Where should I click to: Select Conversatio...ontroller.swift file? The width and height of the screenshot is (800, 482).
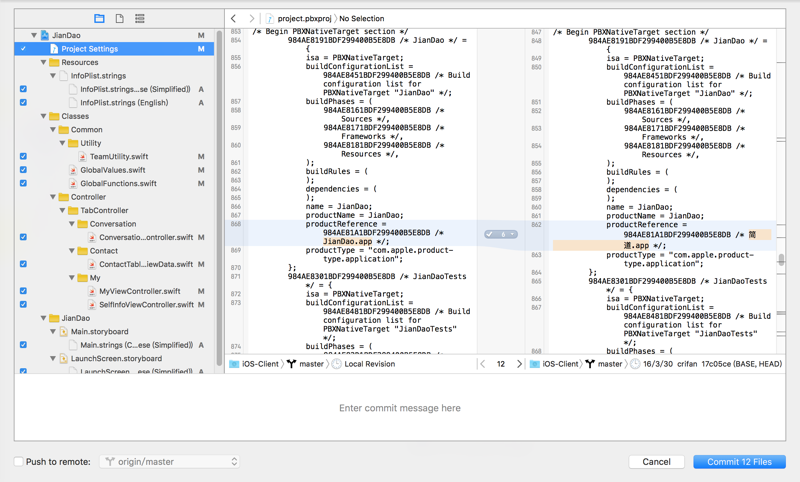146,237
